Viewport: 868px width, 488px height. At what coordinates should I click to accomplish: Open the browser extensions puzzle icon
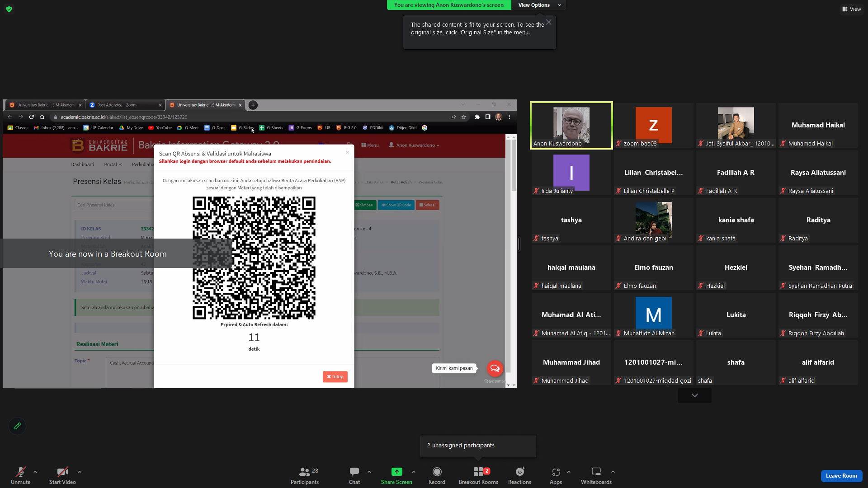point(477,117)
